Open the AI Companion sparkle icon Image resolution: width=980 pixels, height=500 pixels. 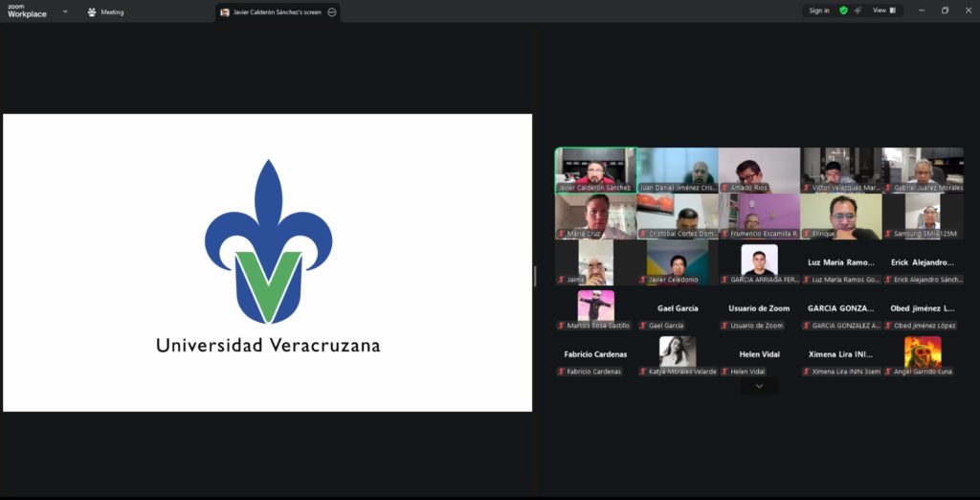(857, 11)
